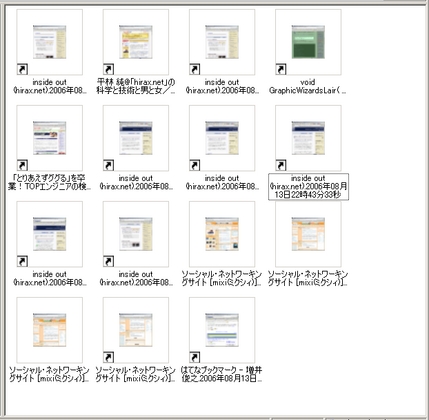Click shortcut arrow on はてなブックマーク item
The height and width of the screenshot is (420, 429).
pos(195,357)
